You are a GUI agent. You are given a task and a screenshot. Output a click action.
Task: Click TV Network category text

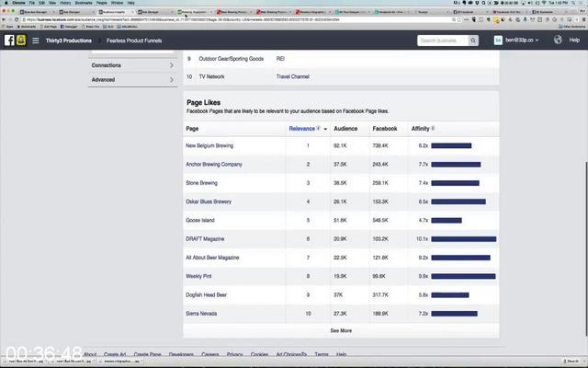point(211,76)
